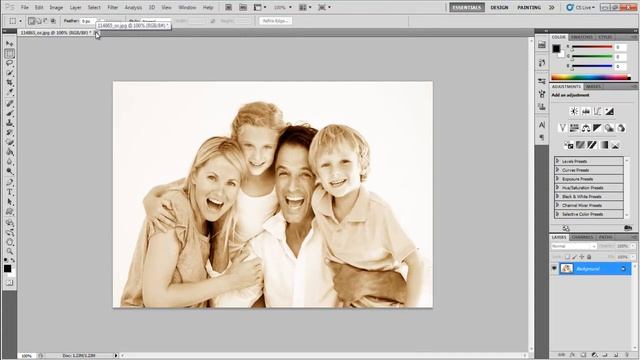Toggle lock transparent pixels
The height and width of the screenshot is (360, 640).
click(x=567, y=257)
